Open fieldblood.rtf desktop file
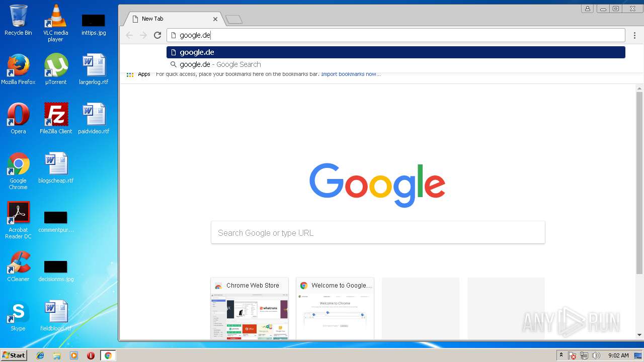The height and width of the screenshot is (362, 644). pyautogui.click(x=56, y=316)
